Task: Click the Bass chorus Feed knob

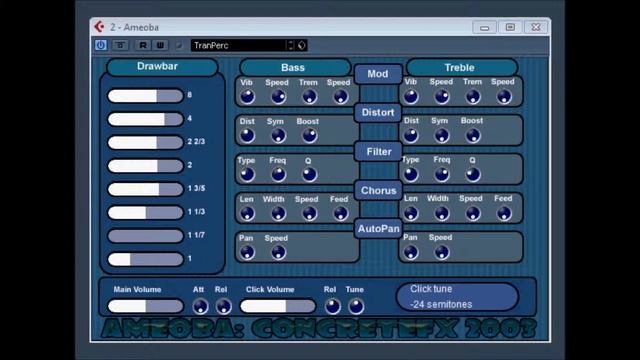Action: click(x=340, y=213)
